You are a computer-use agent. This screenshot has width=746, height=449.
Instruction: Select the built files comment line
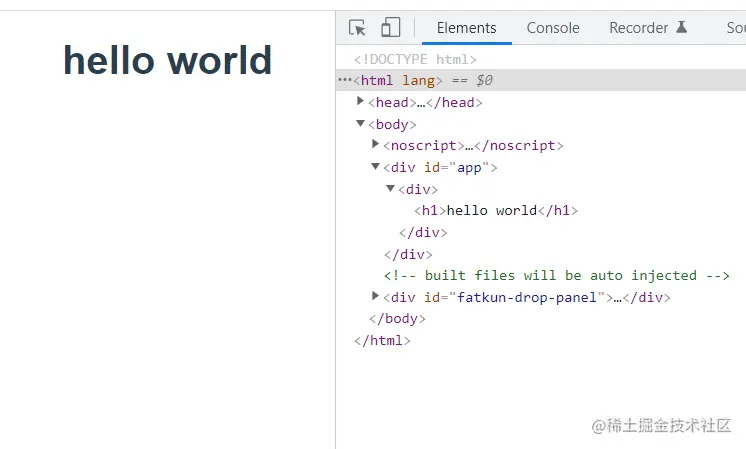(x=557, y=276)
